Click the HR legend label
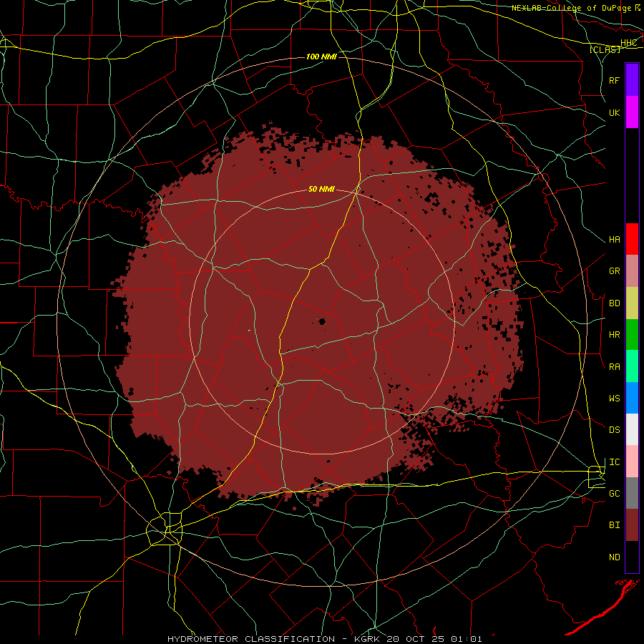Screen dimensions: 644x644 pos(615,335)
